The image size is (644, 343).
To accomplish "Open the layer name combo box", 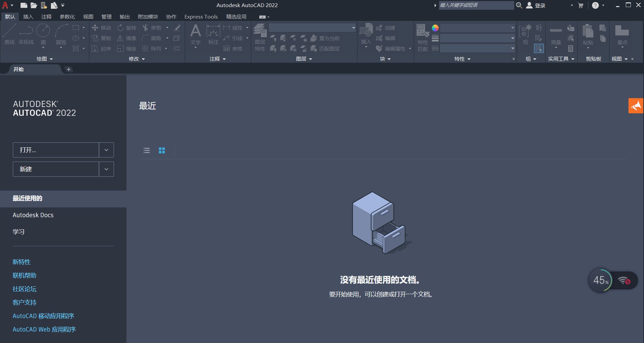I will [x=312, y=28].
